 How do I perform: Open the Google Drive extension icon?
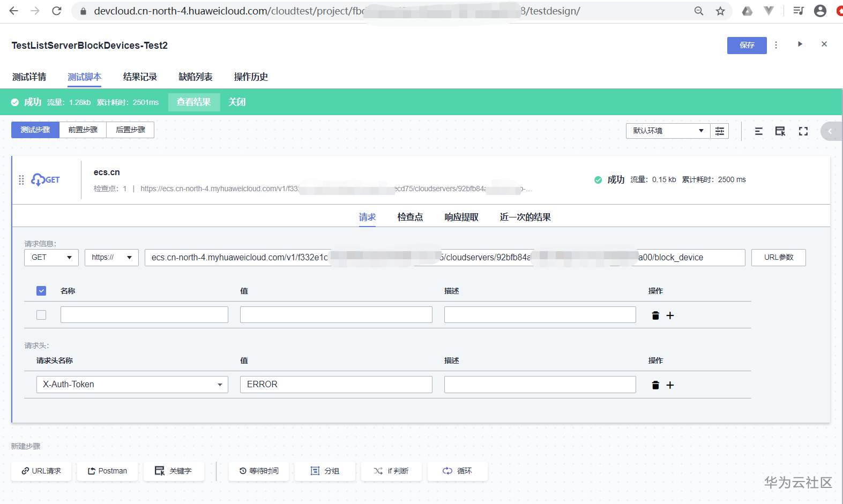[x=747, y=11]
